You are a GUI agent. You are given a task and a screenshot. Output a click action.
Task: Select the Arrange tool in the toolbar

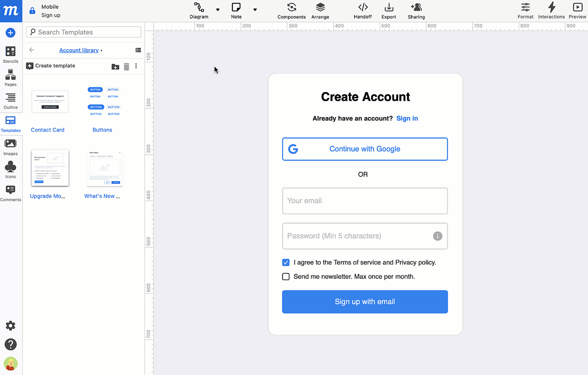tap(320, 10)
